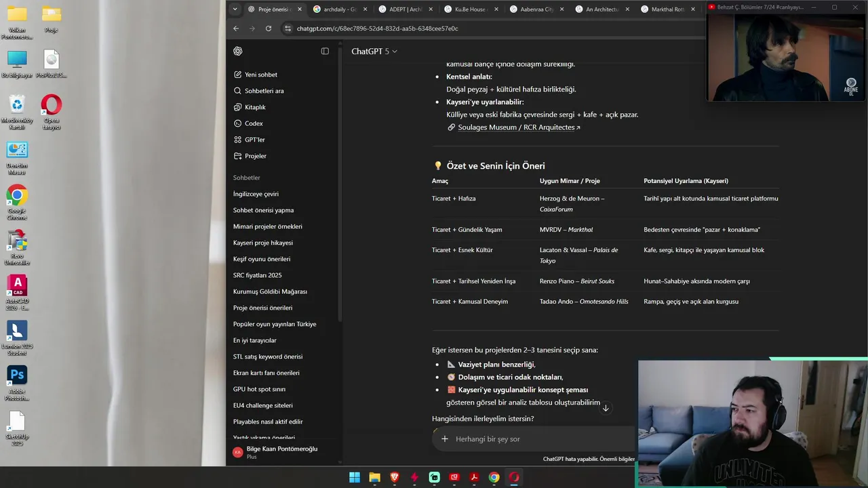The width and height of the screenshot is (868, 488).
Task: Switch to the Markthal Rotterdam tab
Action: pos(668,9)
